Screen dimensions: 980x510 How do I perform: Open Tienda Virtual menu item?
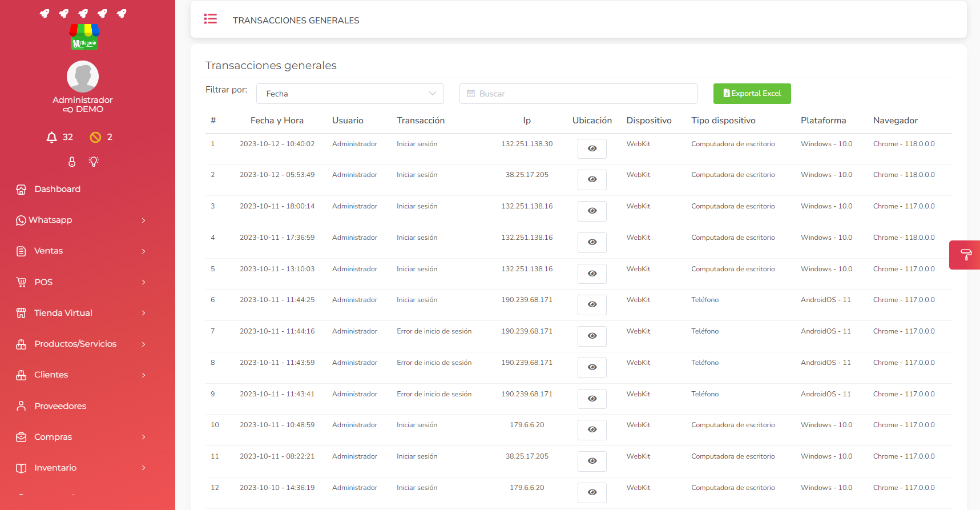coord(63,313)
